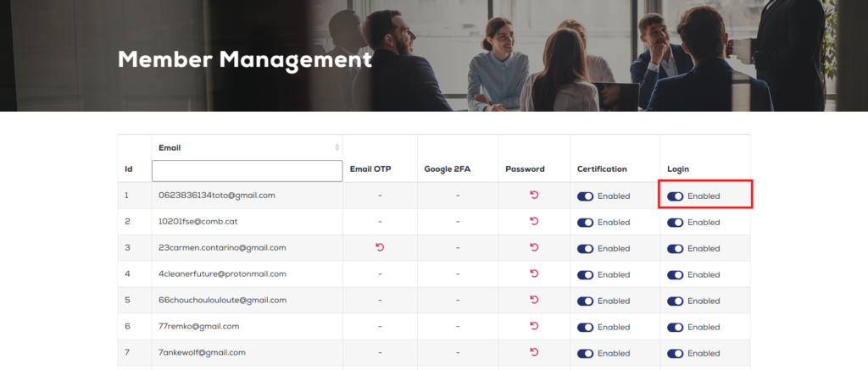Reset password for 77remko@gmail.com
Image resolution: width=868 pixels, height=370 pixels.
[x=534, y=326]
